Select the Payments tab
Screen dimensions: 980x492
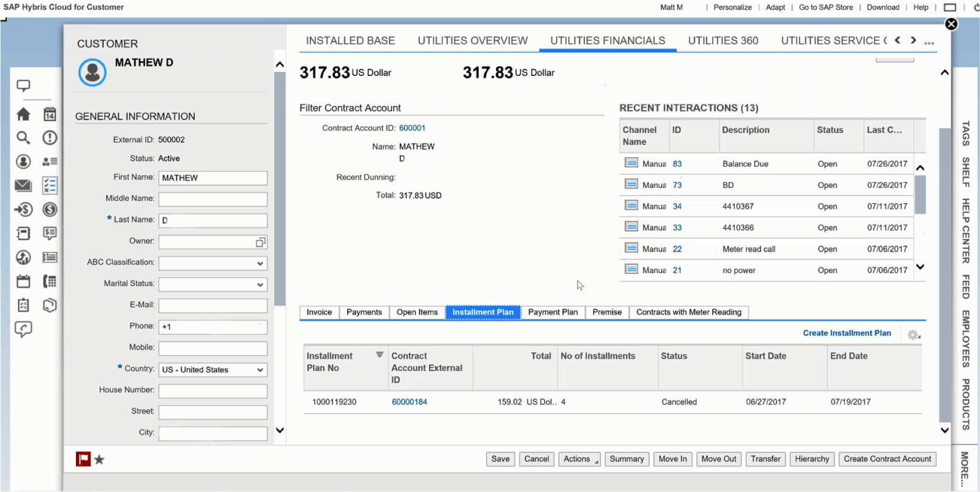(364, 312)
